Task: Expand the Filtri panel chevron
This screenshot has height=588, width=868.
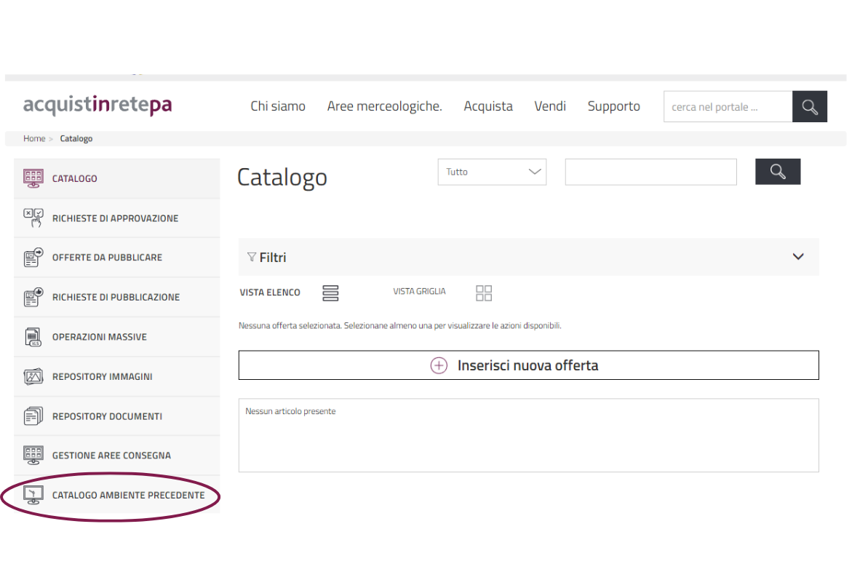Action: (798, 257)
